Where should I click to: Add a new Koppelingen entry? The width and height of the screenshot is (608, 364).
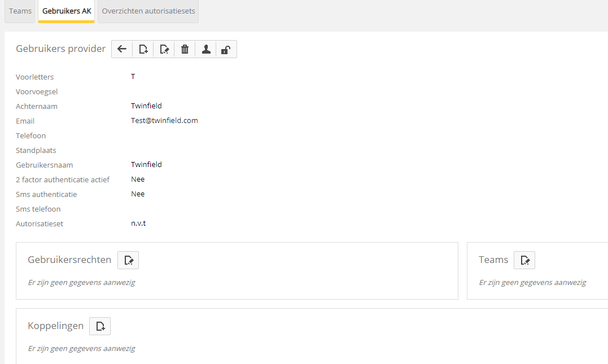point(100,326)
